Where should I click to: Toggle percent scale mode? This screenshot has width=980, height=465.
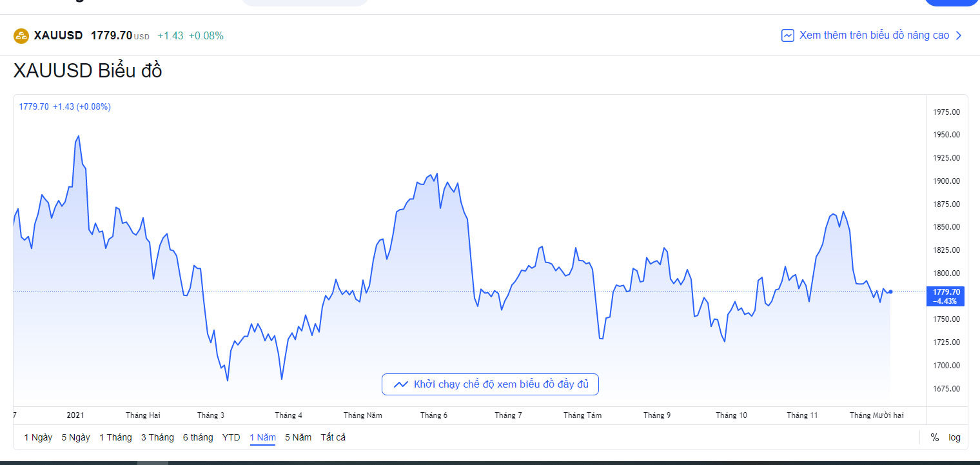point(934,437)
